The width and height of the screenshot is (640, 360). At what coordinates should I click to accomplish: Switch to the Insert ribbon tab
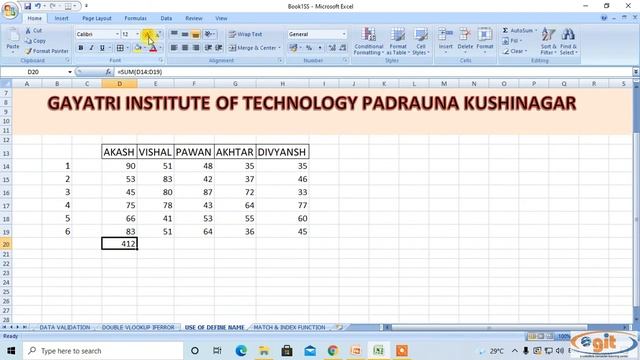coord(62,18)
